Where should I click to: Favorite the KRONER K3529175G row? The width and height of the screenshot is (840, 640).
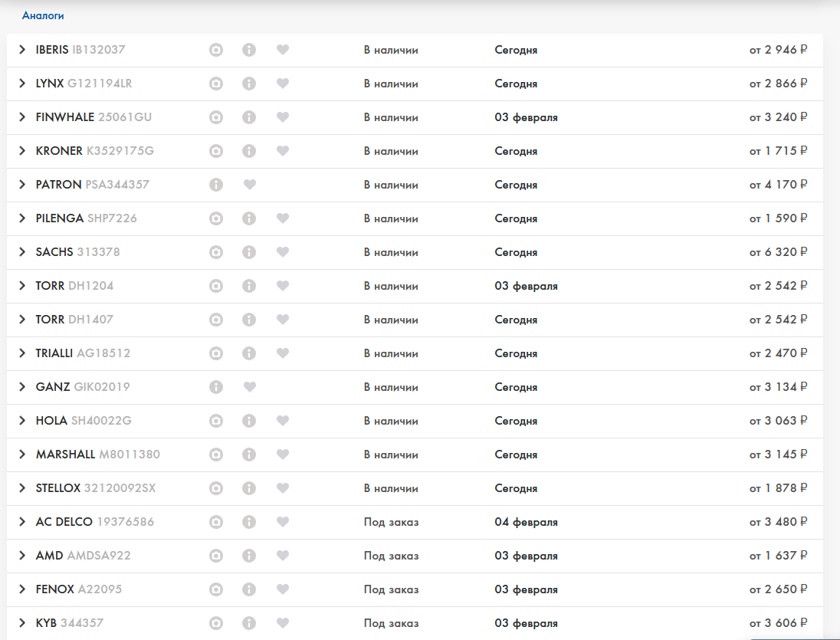pos(283,150)
